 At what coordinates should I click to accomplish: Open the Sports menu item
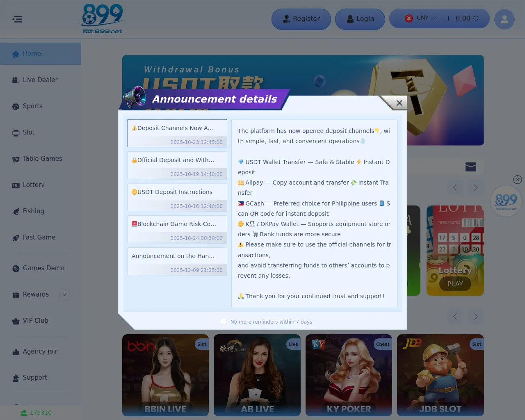(x=41, y=106)
